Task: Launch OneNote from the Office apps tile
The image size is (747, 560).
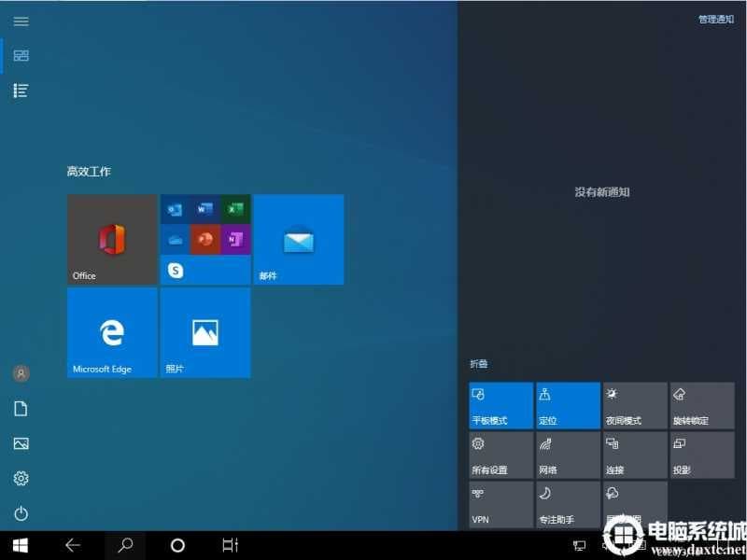Action: tap(235, 240)
